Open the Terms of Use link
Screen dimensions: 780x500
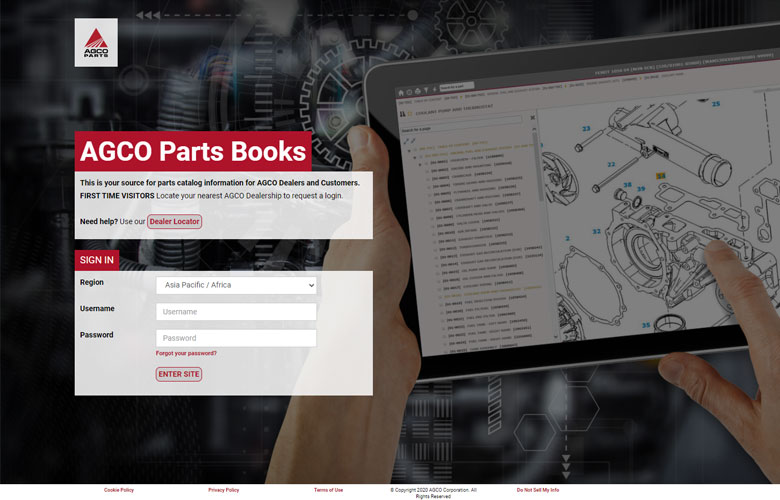pos(328,490)
